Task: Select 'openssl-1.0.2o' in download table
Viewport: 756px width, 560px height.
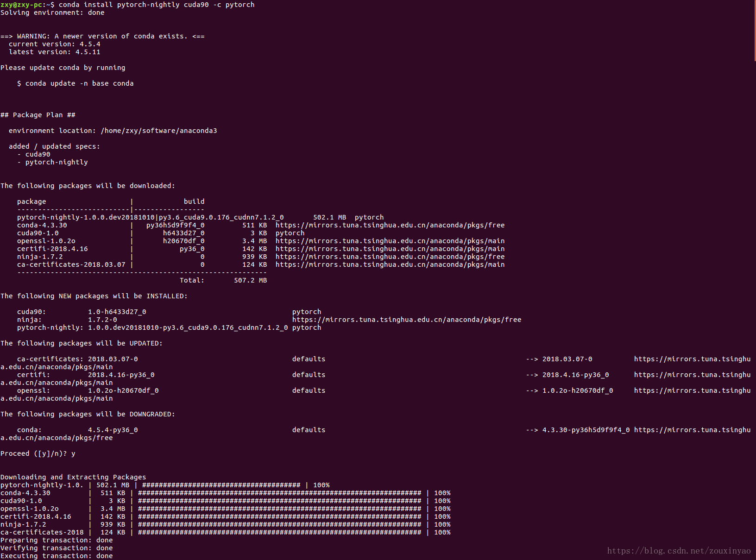Action: point(46,241)
